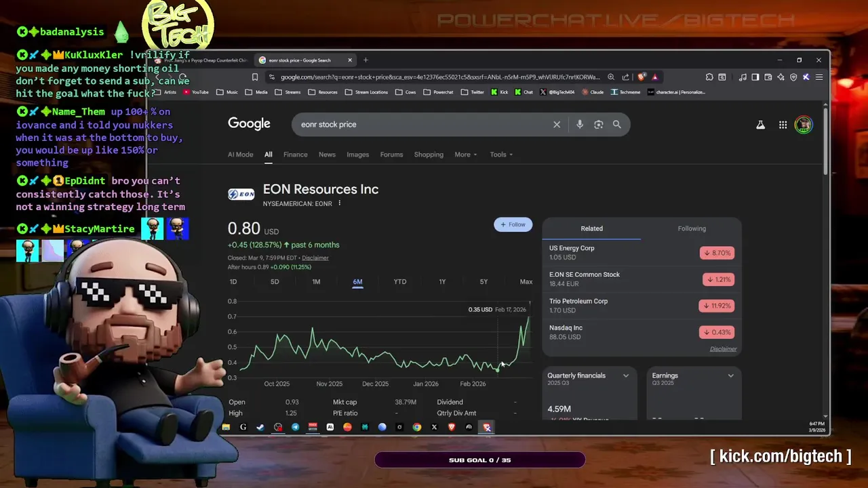Viewport: 868px width, 488px height.
Task: Switch to Images results tab
Action: 358,155
